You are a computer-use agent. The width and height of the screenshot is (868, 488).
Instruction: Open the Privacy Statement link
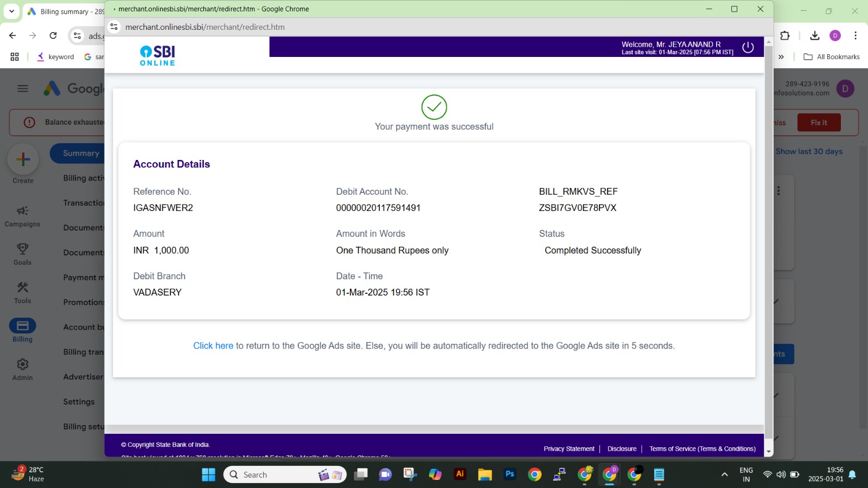pos(569,449)
